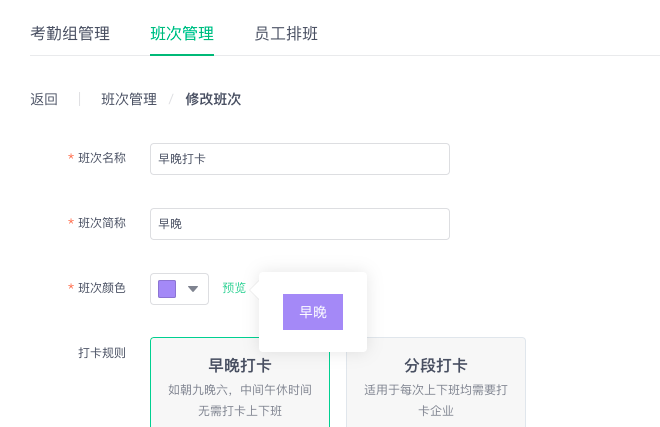The width and height of the screenshot is (660, 427).
Task: Click the 班次颜色 field label
Action: [x=102, y=288]
